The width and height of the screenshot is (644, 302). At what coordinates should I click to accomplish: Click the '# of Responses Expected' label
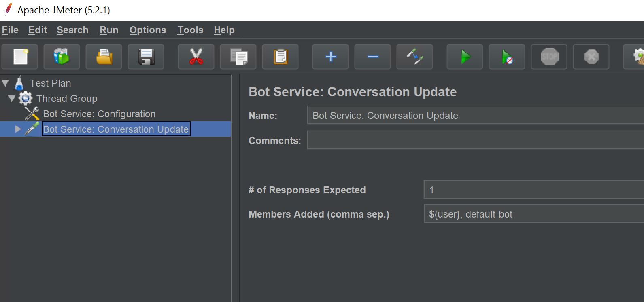coord(307,190)
